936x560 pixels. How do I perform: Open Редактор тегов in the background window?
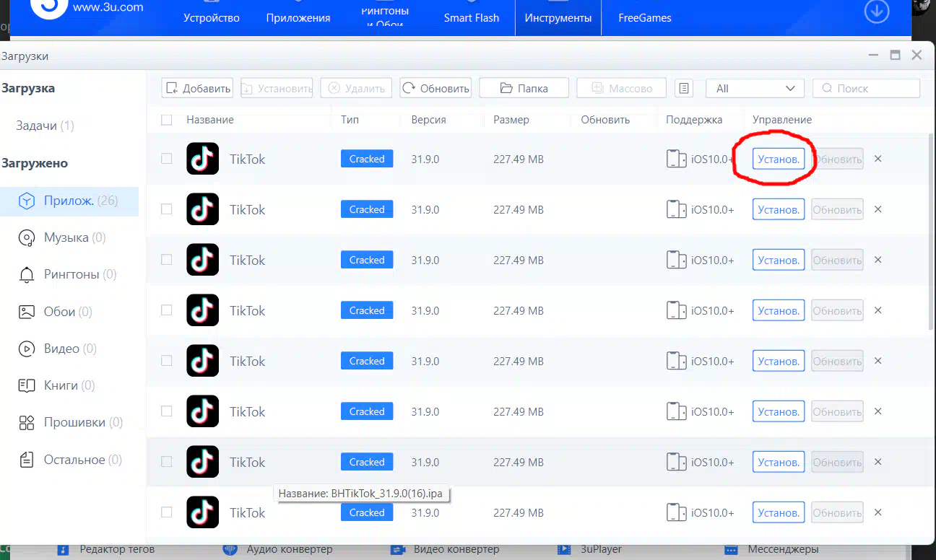coord(107,550)
